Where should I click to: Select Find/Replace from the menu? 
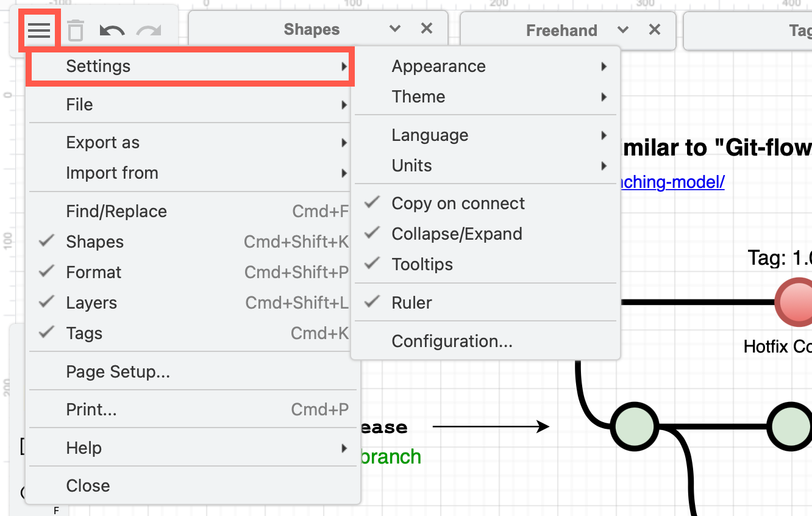pyautogui.click(x=116, y=211)
